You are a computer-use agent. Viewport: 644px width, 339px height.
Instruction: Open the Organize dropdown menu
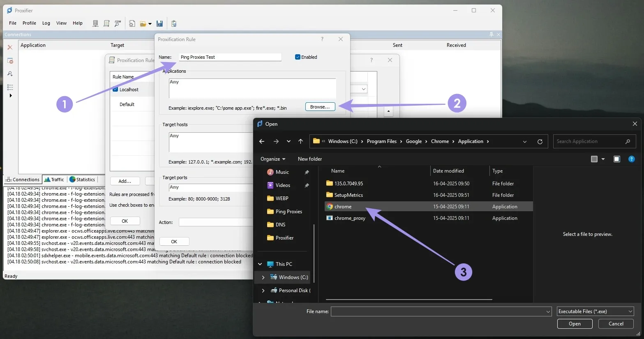point(273,159)
